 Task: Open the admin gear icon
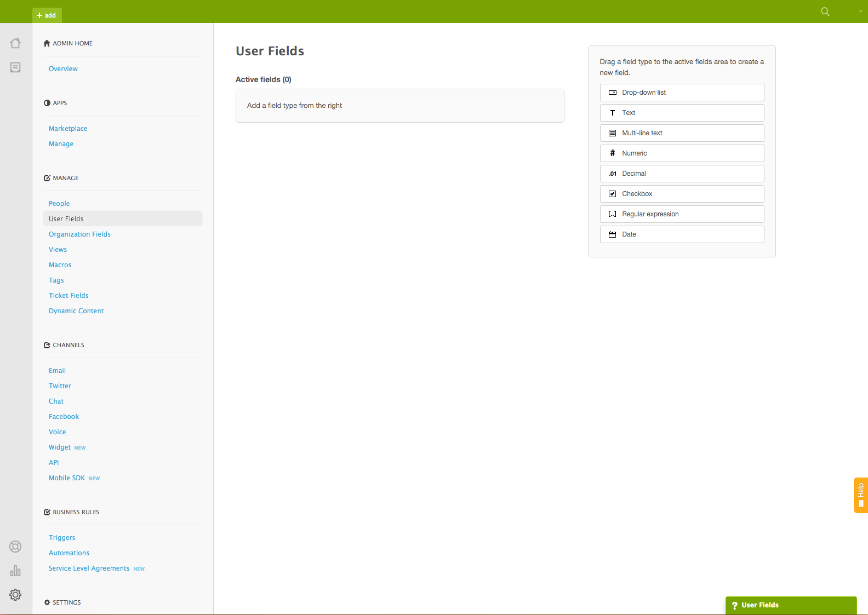[x=15, y=595]
